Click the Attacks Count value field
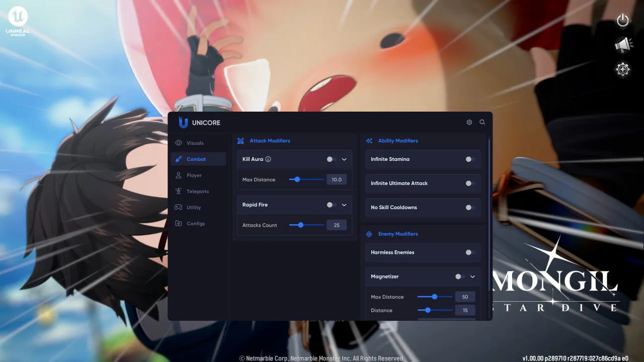This screenshot has height=362, width=644. 336,225
